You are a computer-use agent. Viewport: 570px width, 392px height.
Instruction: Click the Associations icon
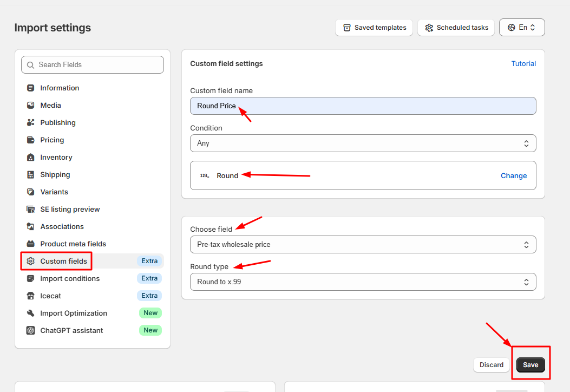click(30, 226)
